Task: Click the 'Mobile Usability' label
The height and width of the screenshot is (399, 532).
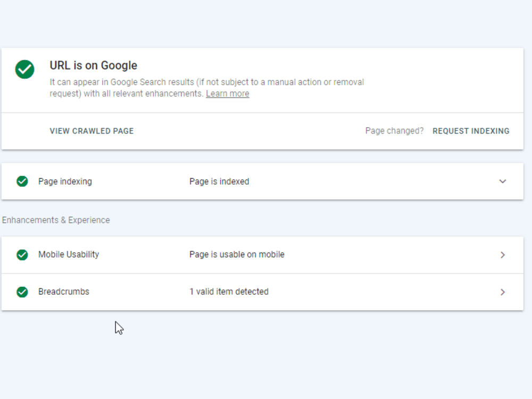Action: click(69, 254)
